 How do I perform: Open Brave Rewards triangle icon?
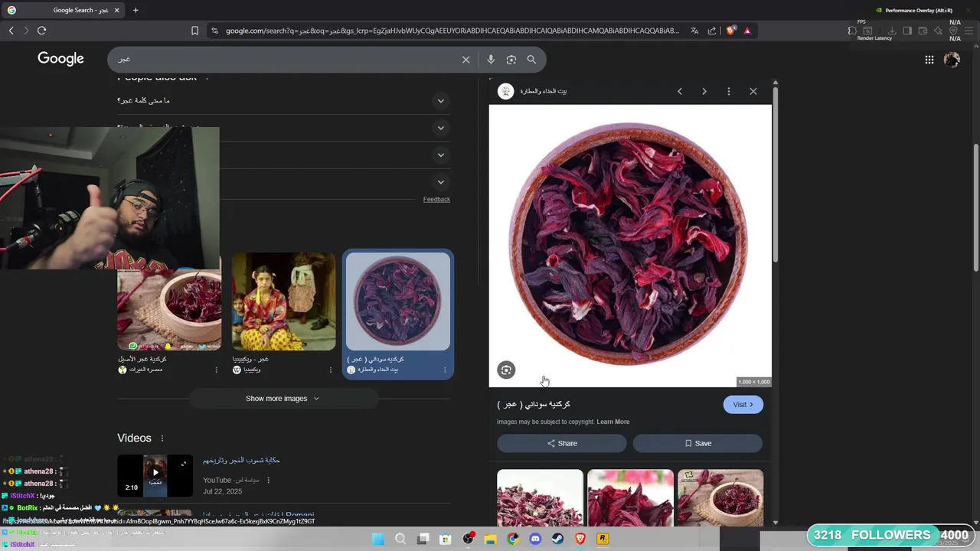coord(747,31)
